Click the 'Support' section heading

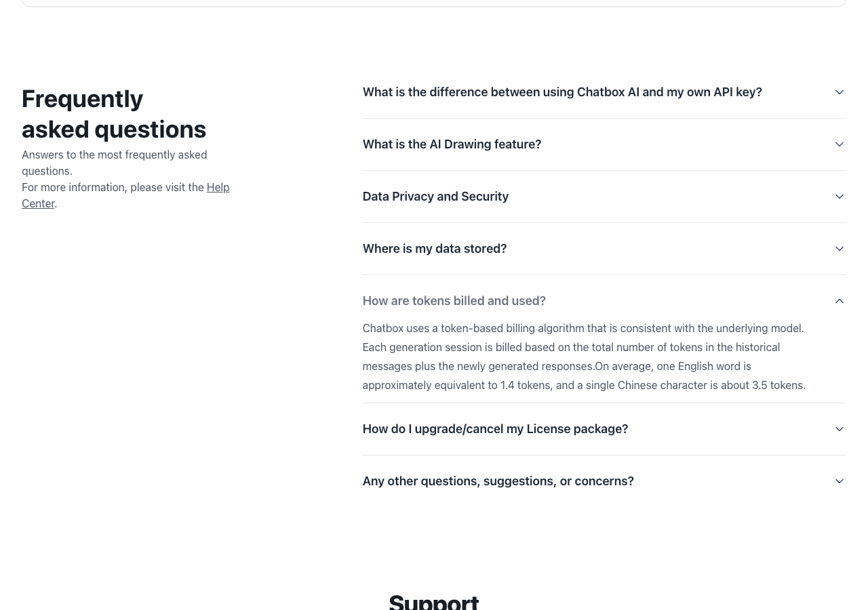click(x=434, y=601)
